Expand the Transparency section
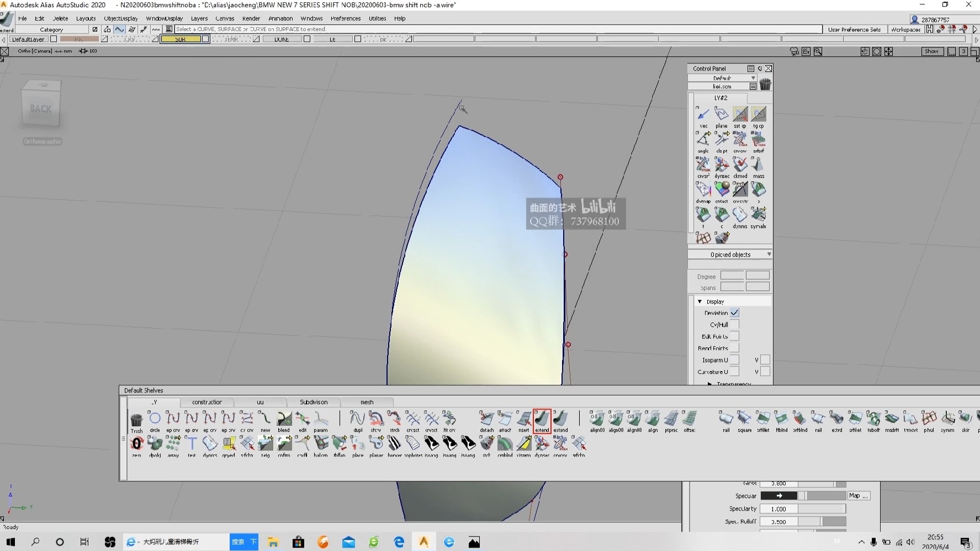This screenshot has height=551, width=980. [709, 384]
